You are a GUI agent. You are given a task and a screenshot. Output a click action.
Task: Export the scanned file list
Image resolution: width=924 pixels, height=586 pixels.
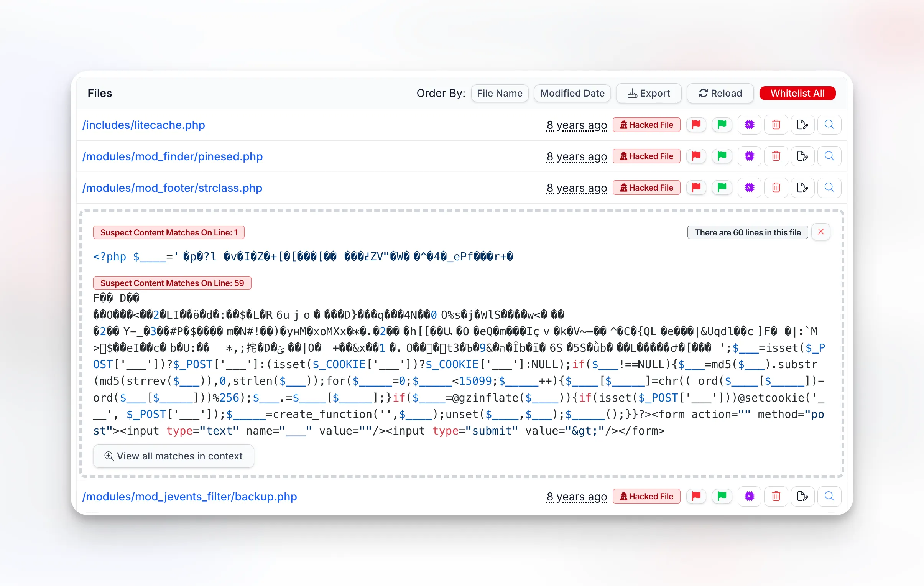[648, 93]
